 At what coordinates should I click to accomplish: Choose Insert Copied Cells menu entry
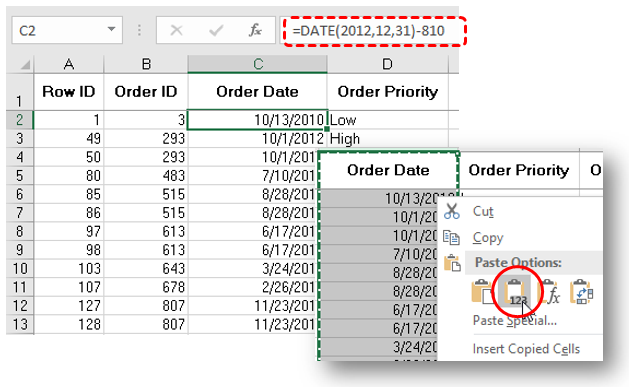[x=526, y=349]
